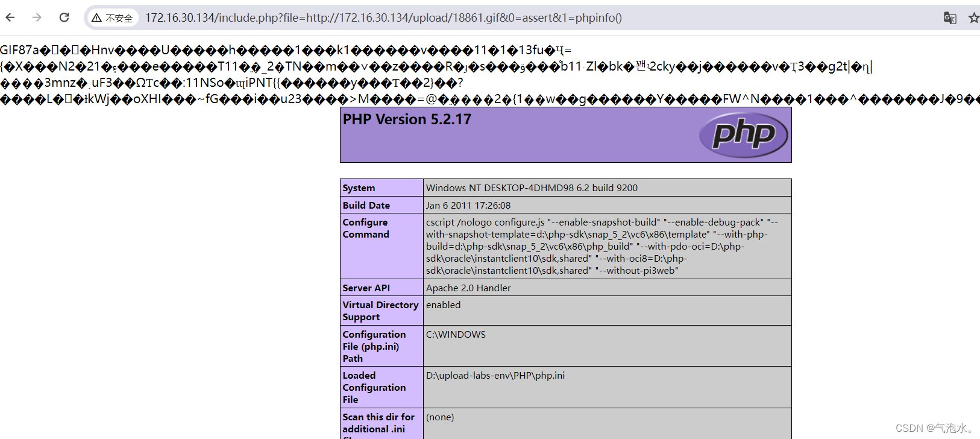Select the enabled value cell
Screen dimensions: 980x439
pos(608,311)
